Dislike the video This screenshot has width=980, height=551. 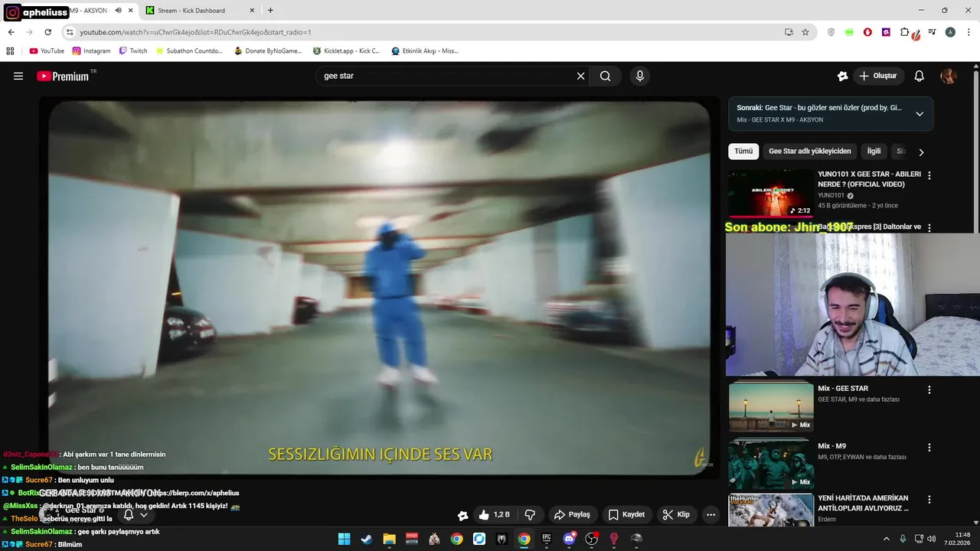point(530,515)
